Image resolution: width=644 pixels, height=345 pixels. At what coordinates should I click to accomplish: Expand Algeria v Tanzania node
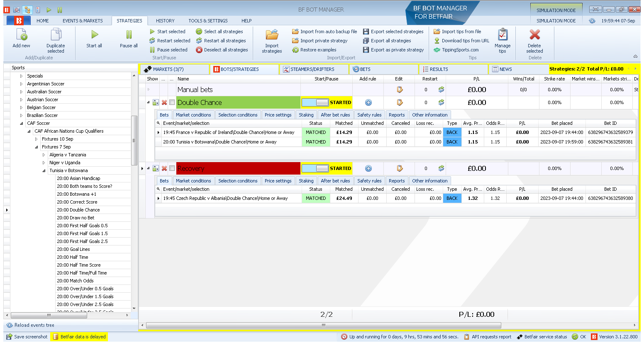(x=44, y=155)
